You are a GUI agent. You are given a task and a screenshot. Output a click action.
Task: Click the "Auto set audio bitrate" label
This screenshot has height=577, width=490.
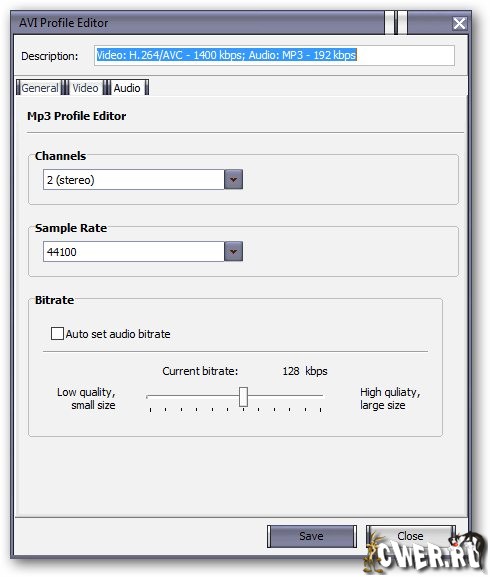pyautogui.click(x=118, y=334)
